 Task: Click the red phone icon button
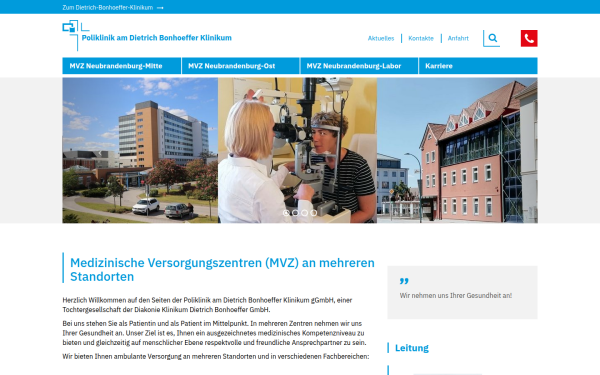tap(529, 38)
